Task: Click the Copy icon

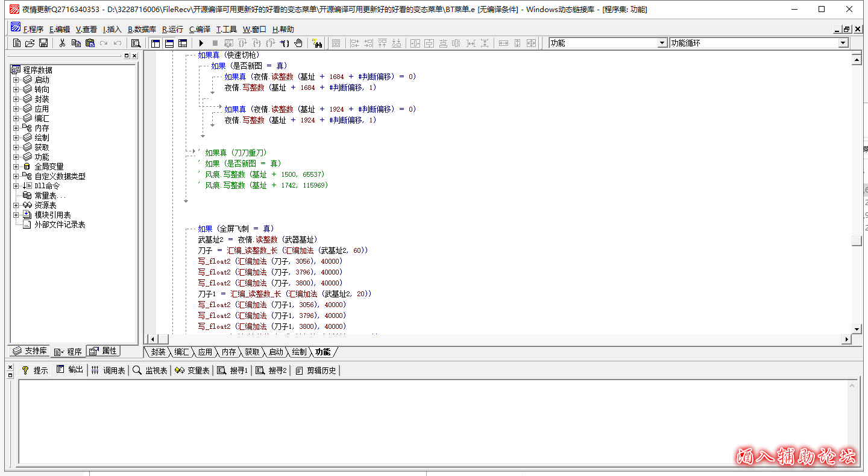Action: pos(75,43)
